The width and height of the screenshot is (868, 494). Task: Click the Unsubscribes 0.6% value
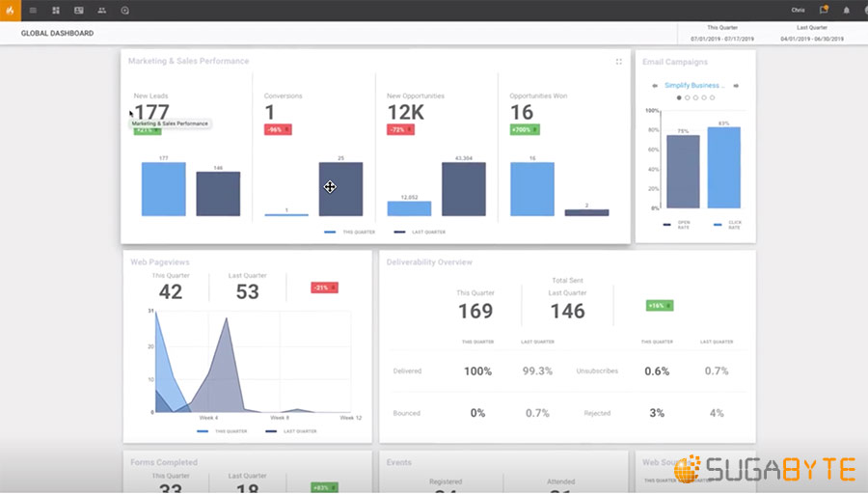(657, 371)
